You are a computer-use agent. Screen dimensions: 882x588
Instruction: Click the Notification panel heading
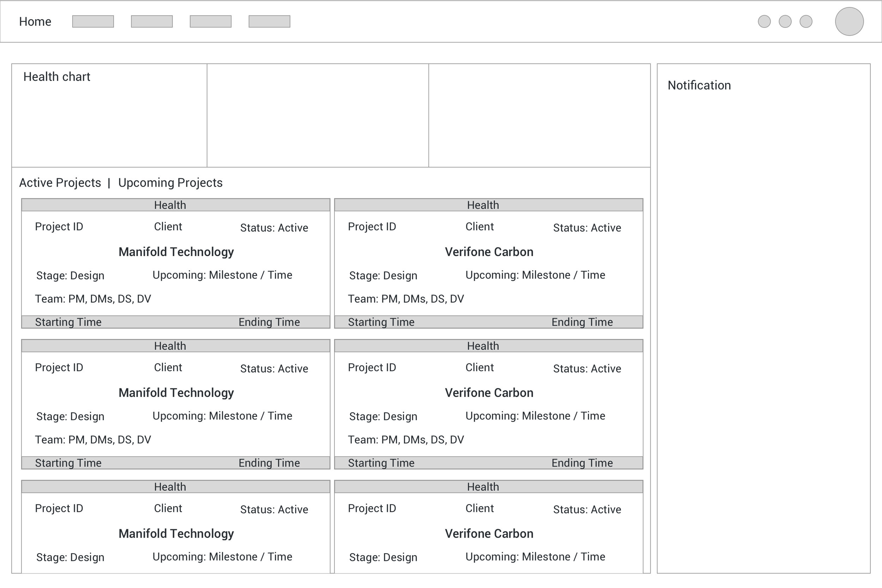699,85
